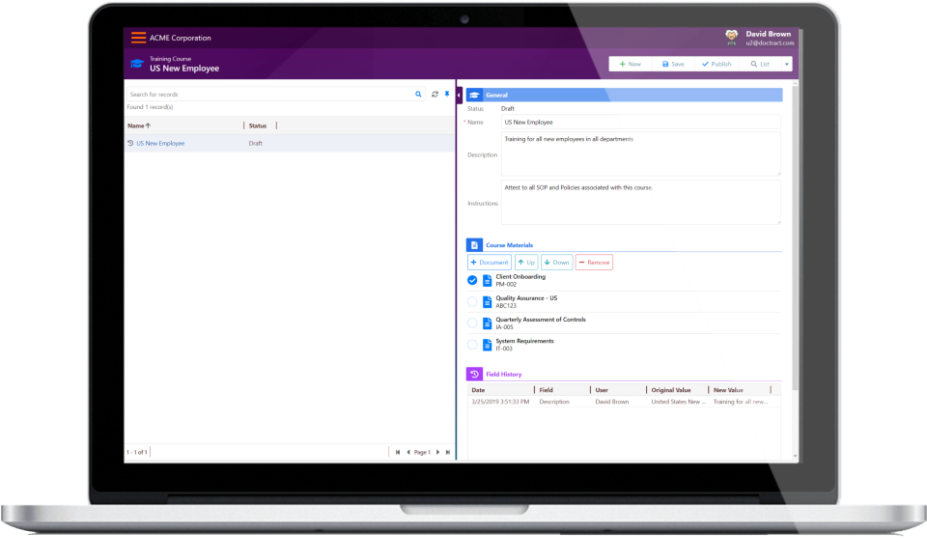The image size is (927, 560).
Task: Open the dropdown arrow next to List
Action: point(788,63)
